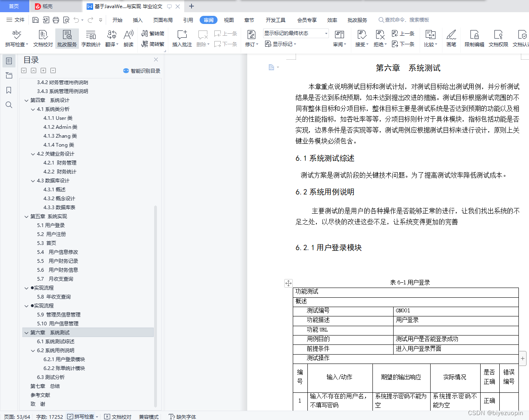This screenshot has height=420, width=529.
Task: Click 插入批注 insert comment
Action: (182, 39)
